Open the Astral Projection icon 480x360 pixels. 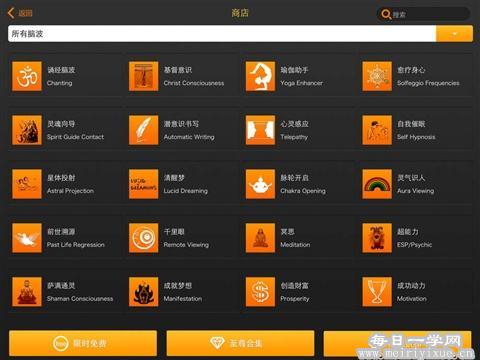[27, 184]
